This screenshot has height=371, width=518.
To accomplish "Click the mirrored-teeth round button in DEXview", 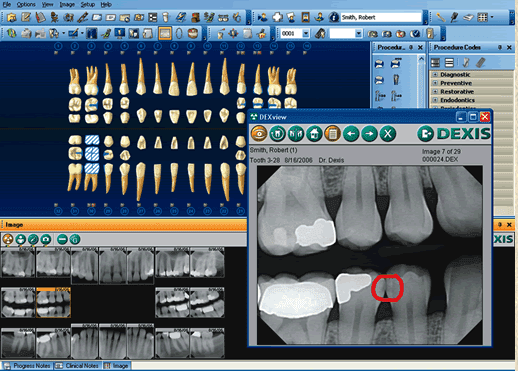I will pos(296,134).
